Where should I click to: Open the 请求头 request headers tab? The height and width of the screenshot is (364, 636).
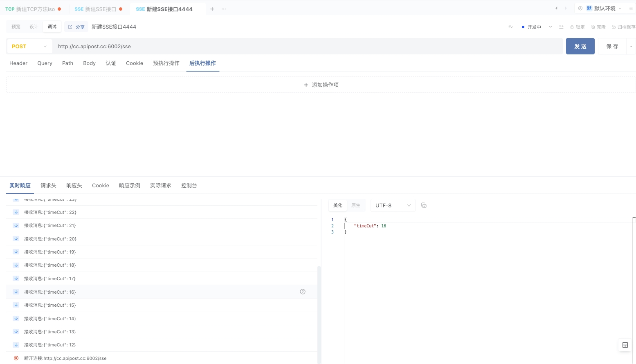coord(48,186)
